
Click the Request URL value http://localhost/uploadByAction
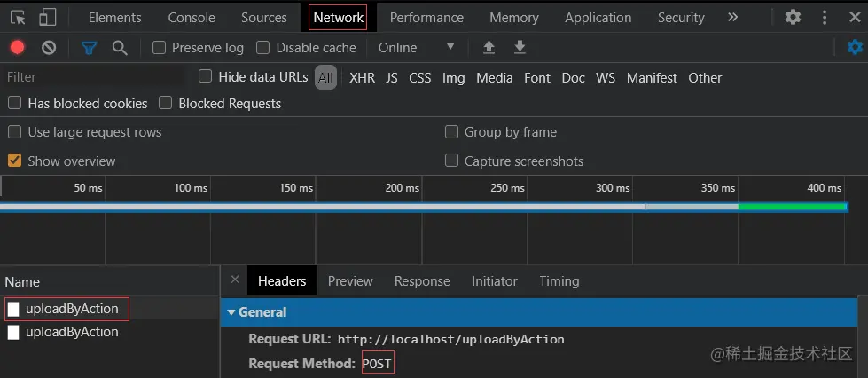click(x=450, y=339)
